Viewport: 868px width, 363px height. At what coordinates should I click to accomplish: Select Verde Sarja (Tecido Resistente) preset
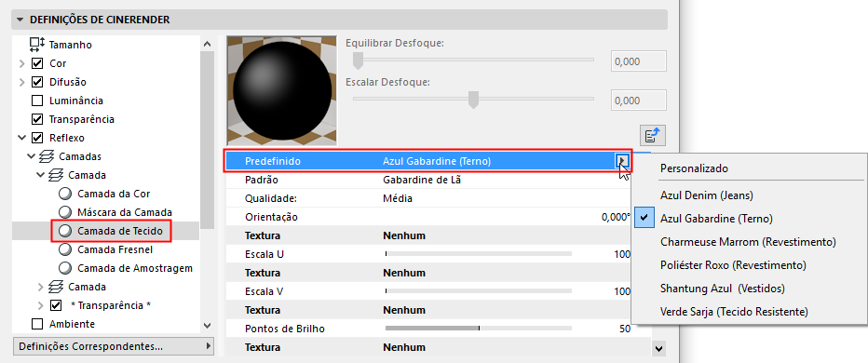click(x=734, y=312)
